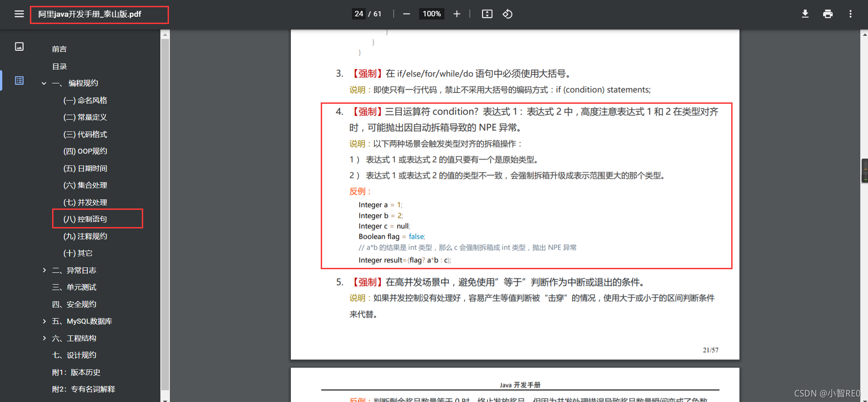The width and height of the screenshot is (868, 402).
Task: Expand the 六、工程结构 section
Action: [x=44, y=338]
